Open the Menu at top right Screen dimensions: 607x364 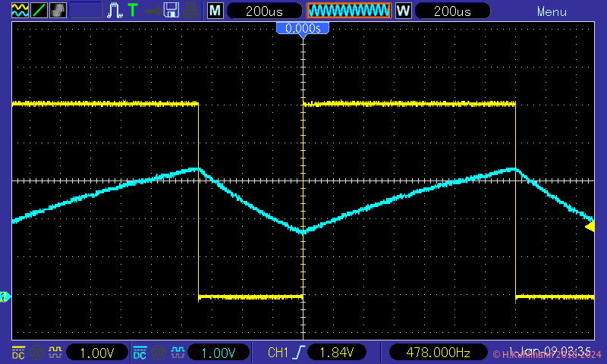pyautogui.click(x=552, y=11)
